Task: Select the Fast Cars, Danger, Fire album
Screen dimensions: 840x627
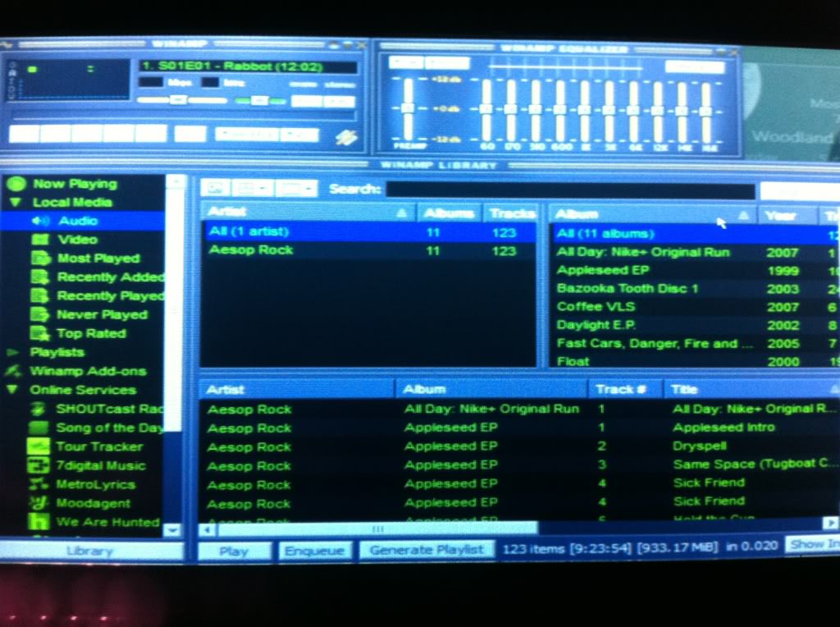Action: coord(696,343)
